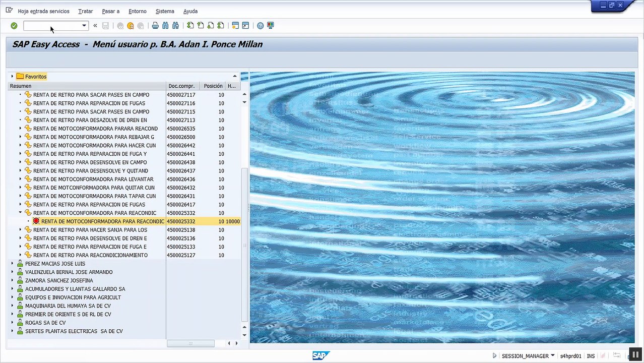644x363 pixels.
Task: Click the grey Cancel icon
Action: [141, 26]
